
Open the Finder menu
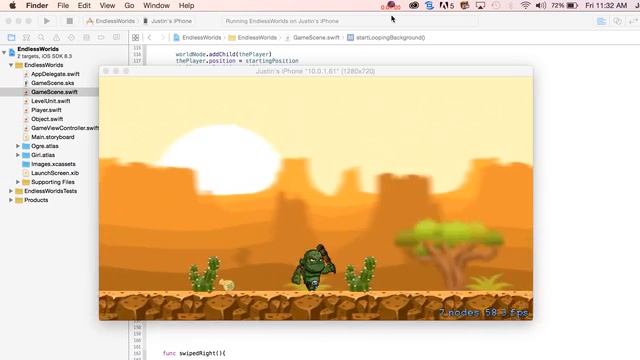point(37,5)
